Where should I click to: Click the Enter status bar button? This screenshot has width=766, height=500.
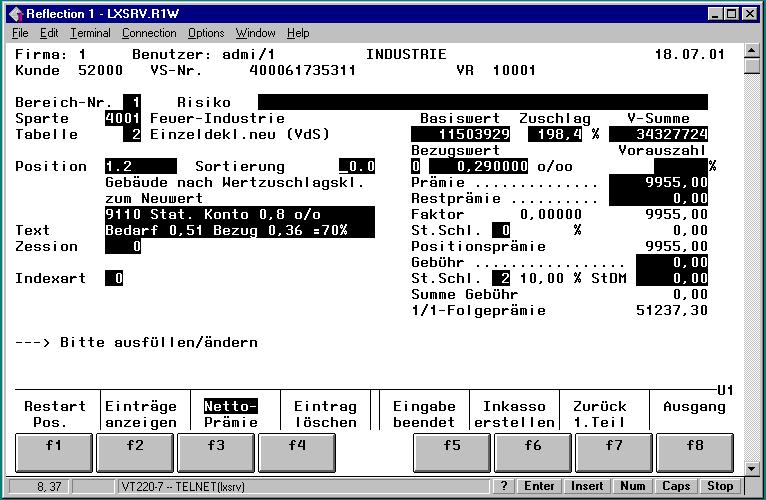click(x=539, y=486)
